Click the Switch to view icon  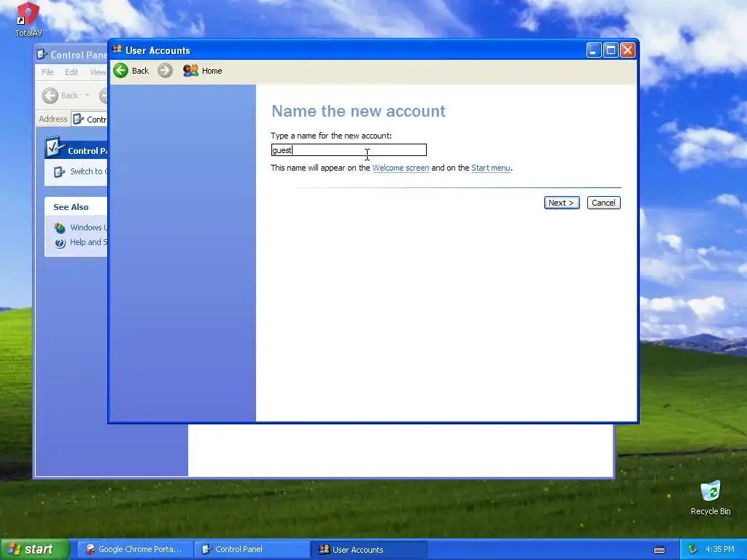[59, 172]
